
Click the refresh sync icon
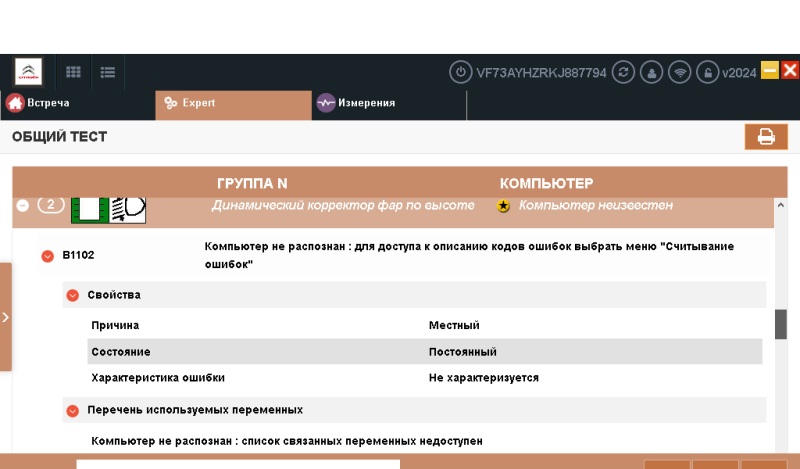(x=624, y=72)
